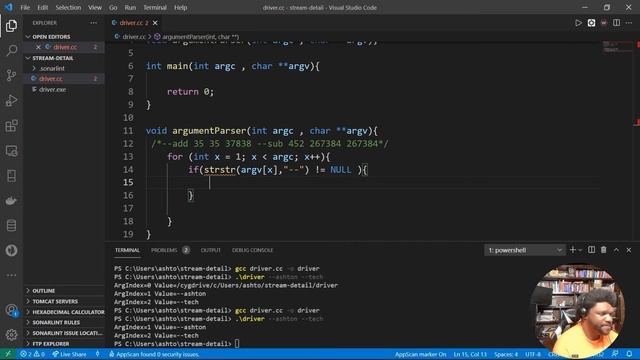Open the Run menu
Screen dimensions: 640x360
130,7
